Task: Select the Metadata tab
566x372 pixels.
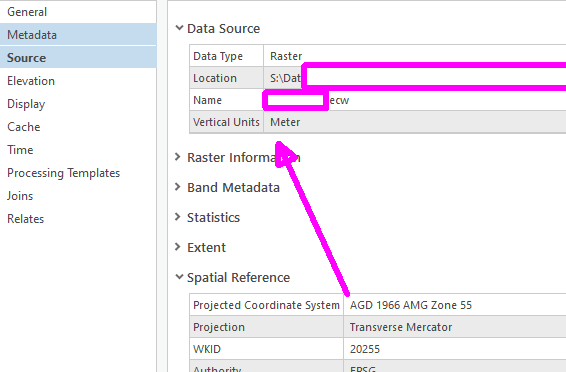Action: 32,35
